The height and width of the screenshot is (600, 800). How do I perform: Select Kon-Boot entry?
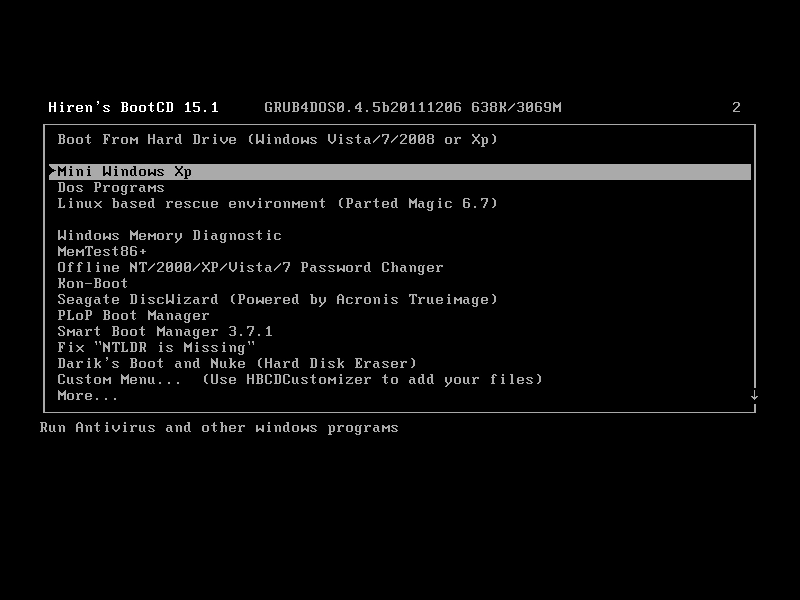[92, 283]
